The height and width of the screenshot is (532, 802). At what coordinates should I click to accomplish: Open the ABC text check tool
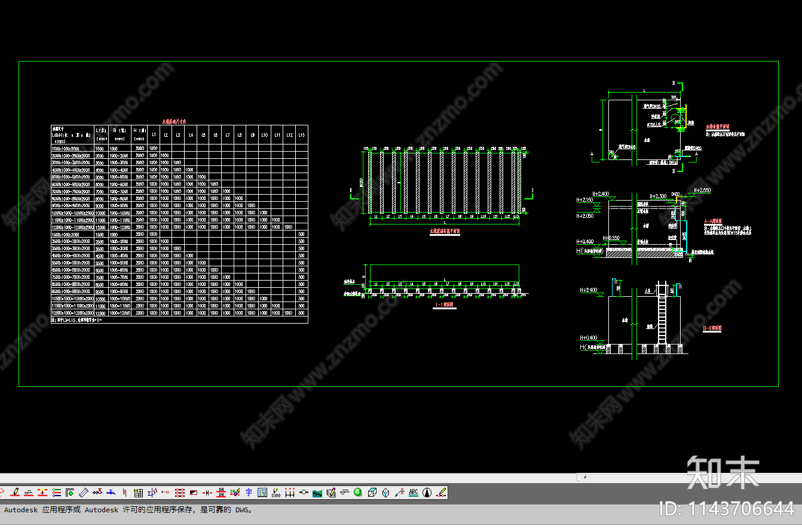413,493
